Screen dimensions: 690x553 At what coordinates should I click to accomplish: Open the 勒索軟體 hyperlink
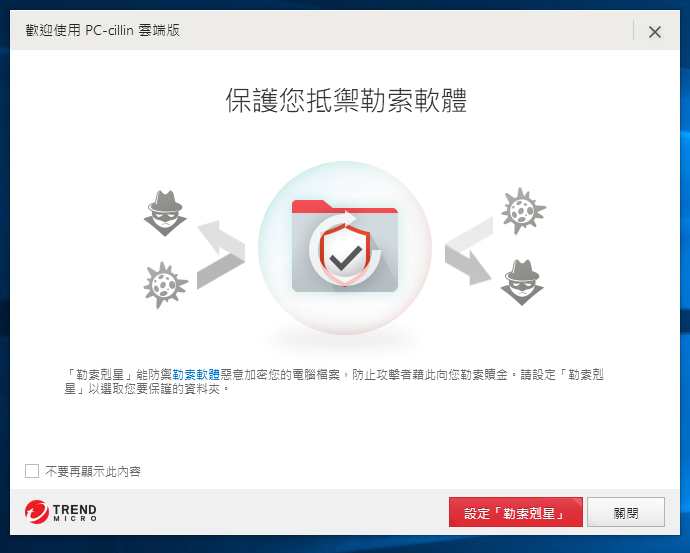[196, 374]
